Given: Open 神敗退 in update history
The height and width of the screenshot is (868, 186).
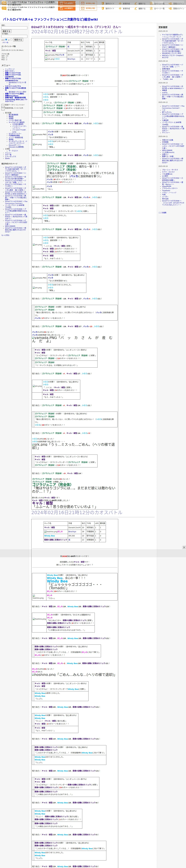Looking at the screenshot, I should (164, 90).
